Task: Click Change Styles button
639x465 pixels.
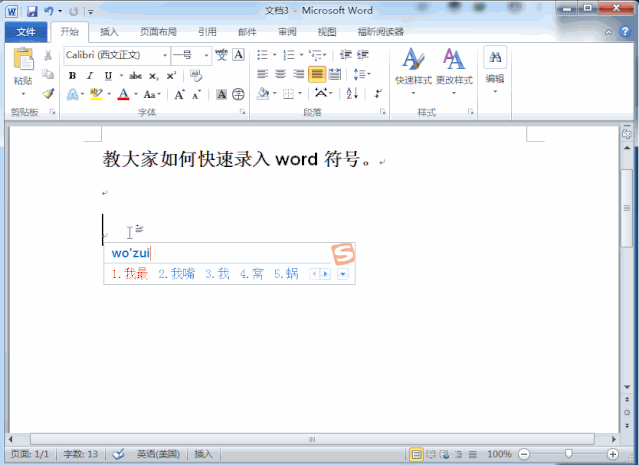Action: [x=454, y=72]
